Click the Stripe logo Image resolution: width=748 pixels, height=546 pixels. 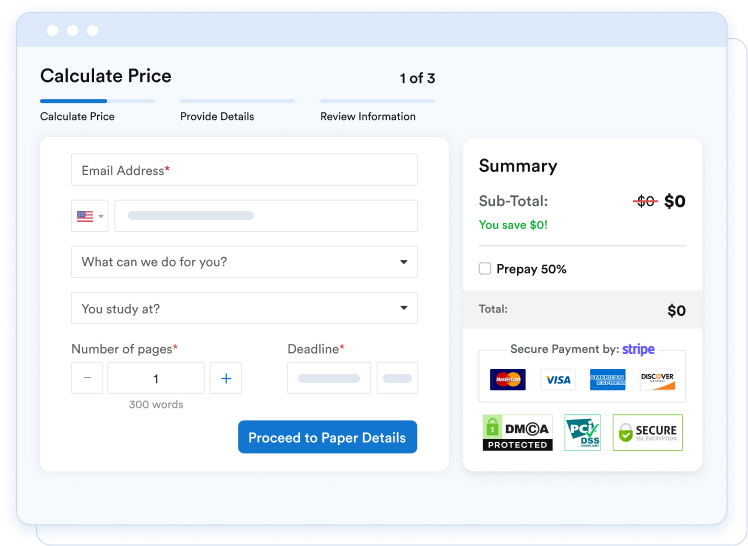point(638,349)
